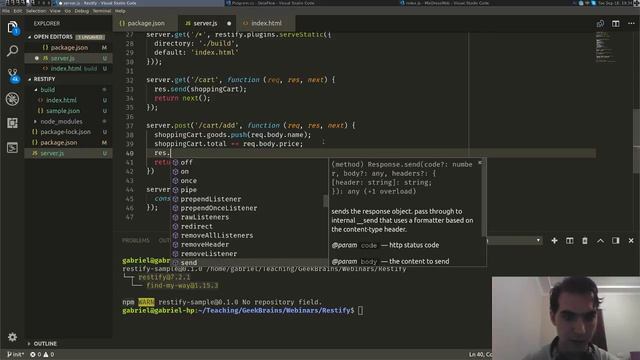Image resolution: width=640 pixels, height=360 pixels.
Task: Click the editor vertical scrollbar
Action: click(x=636, y=141)
